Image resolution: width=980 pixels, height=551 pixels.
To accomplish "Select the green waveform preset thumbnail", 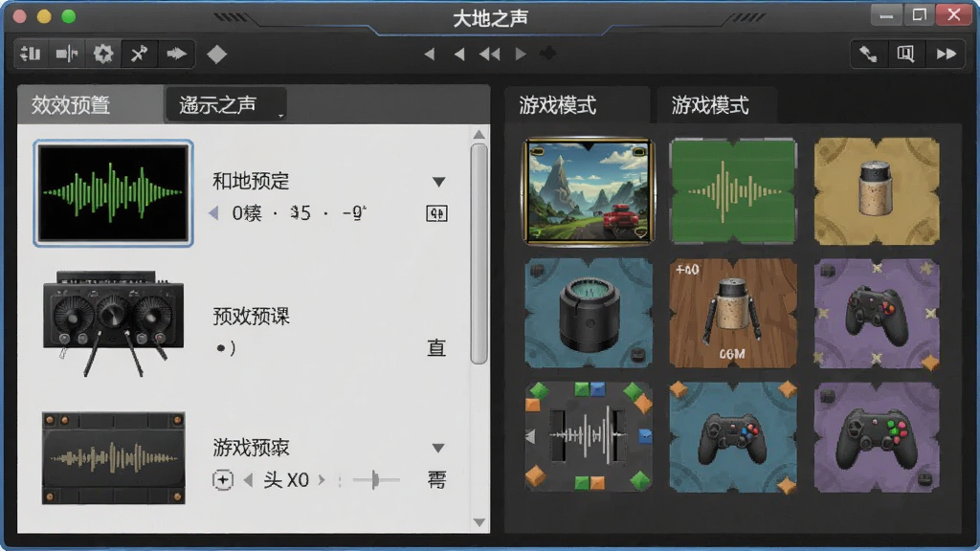I will 113,193.
